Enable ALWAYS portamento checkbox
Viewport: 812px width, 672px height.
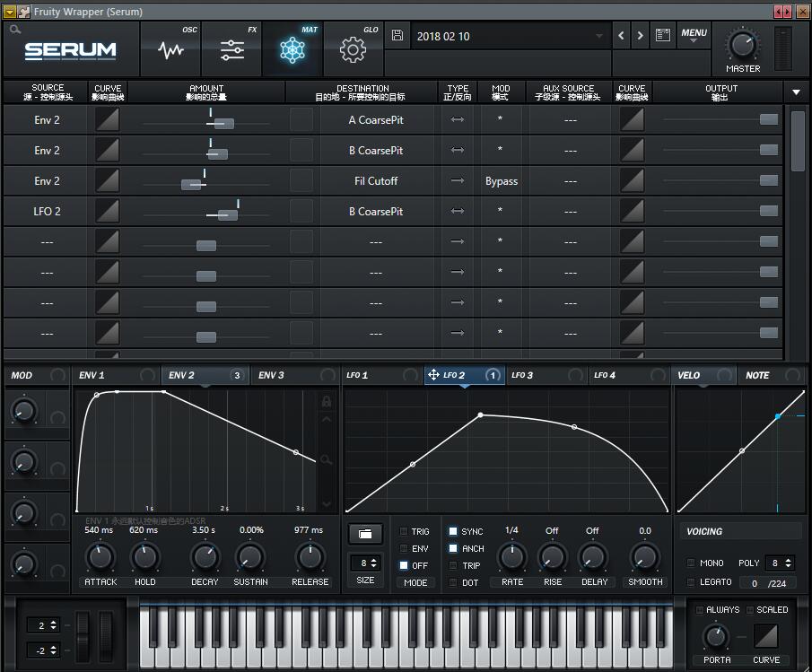click(x=700, y=610)
